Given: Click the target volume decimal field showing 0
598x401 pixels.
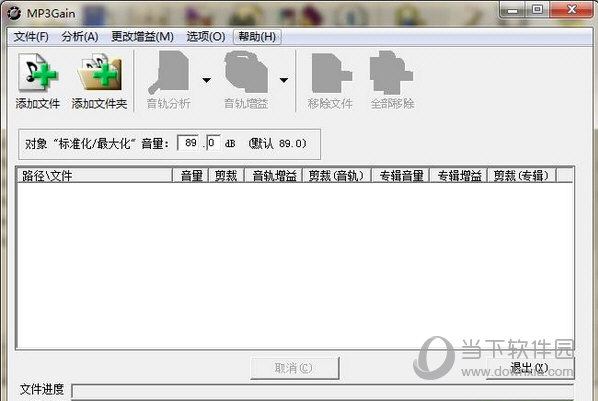Looking at the screenshot, I should click(213, 143).
